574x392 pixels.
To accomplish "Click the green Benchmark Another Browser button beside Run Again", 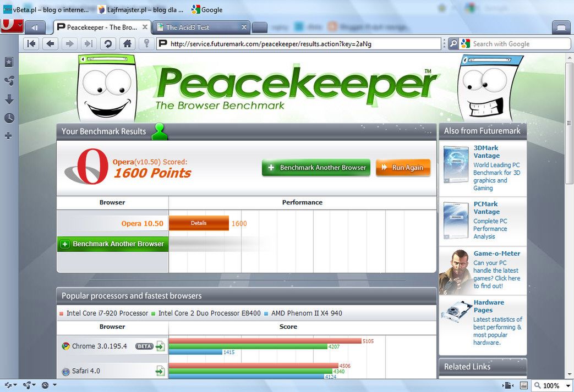I will tap(316, 168).
